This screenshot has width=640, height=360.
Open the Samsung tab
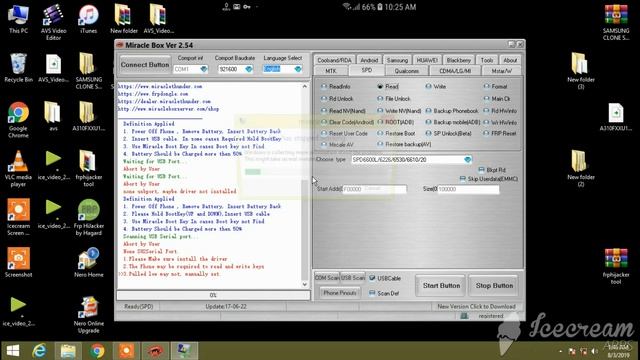point(397,60)
